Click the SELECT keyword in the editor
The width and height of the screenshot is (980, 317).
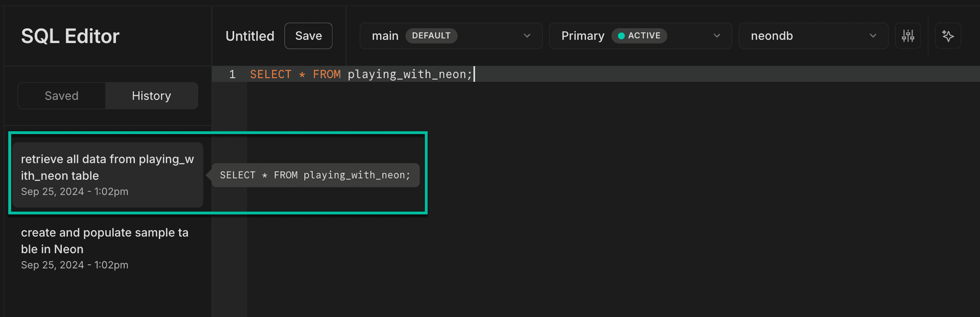pos(271,75)
